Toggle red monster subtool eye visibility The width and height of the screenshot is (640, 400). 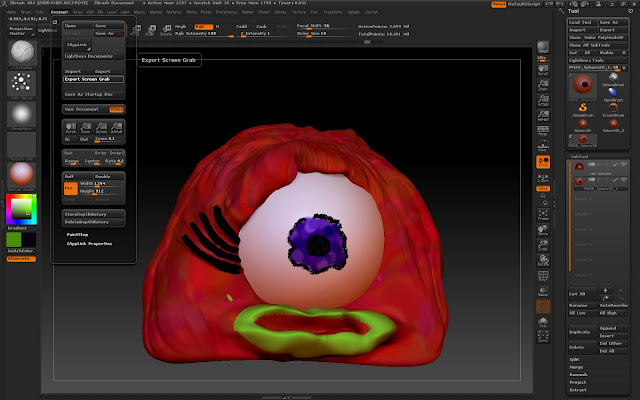click(623, 164)
